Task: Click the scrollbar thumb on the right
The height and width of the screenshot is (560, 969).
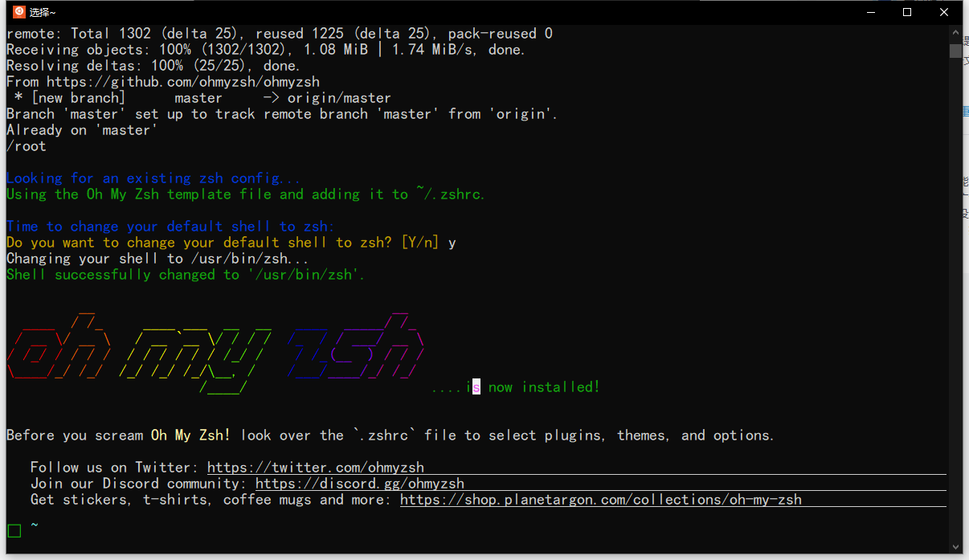Action: (x=955, y=52)
